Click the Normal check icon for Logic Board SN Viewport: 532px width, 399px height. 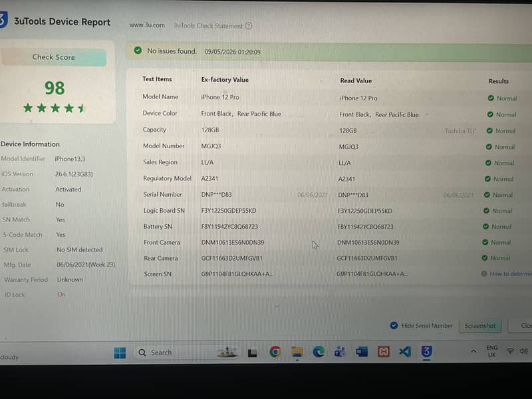486,211
